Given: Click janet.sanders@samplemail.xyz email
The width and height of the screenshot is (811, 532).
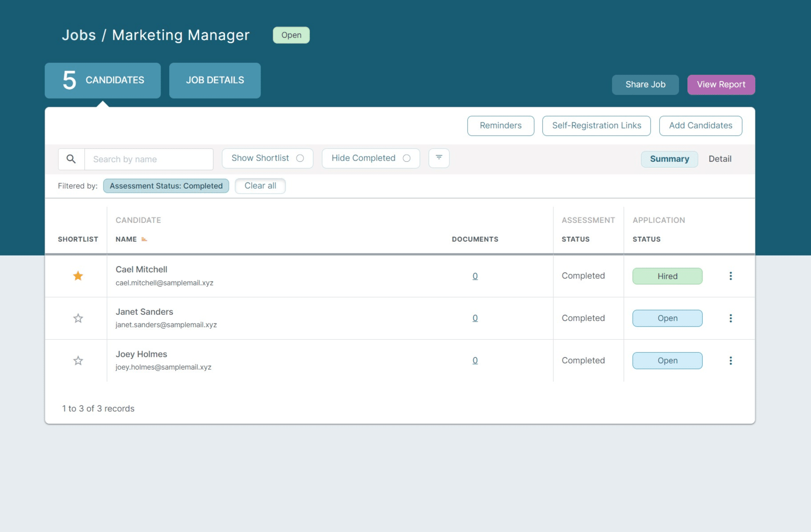Looking at the screenshot, I should (x=166, y=325).
